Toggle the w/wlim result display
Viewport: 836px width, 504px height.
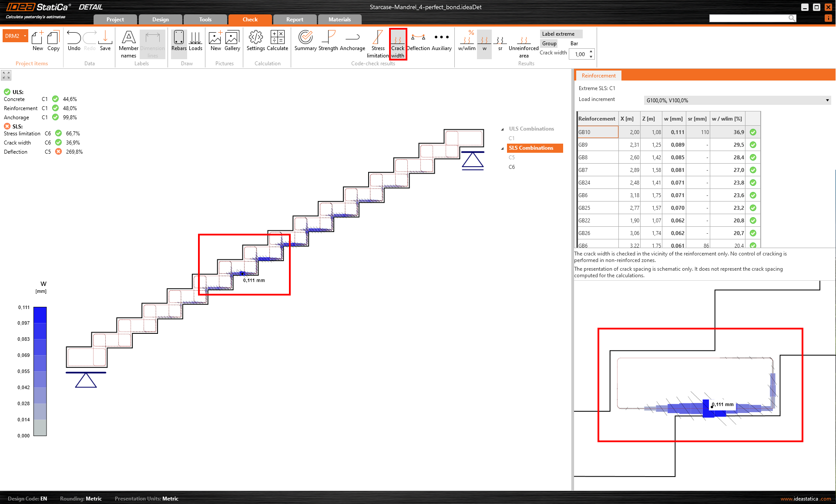(467, 41)
